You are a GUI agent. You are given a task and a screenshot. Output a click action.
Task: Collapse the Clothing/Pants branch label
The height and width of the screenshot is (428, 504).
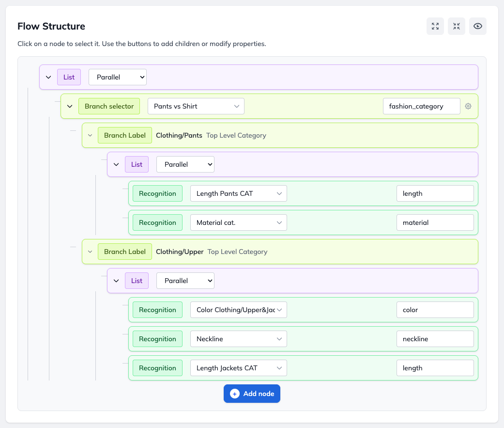coord(90,135)
